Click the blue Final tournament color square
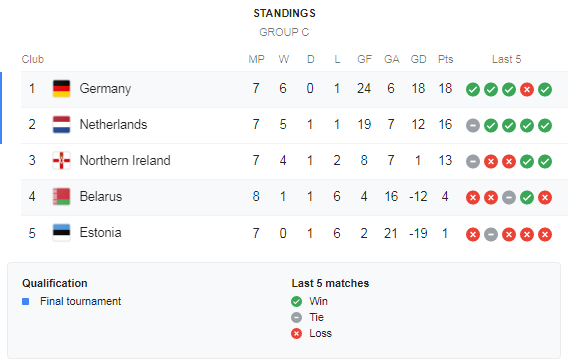Image resolution: width=568 pixels, height=360 pixels. (25, 302)
